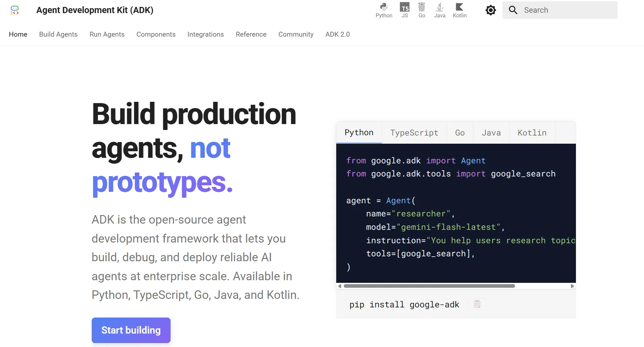Open the Python language icon link
Viewport: 644px width, 347px height.
[x=384, y=10]
